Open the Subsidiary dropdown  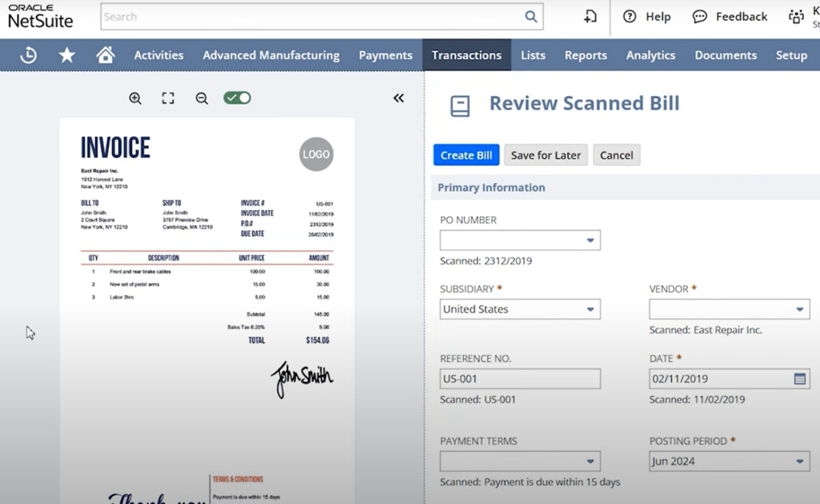tap(590, 309)
